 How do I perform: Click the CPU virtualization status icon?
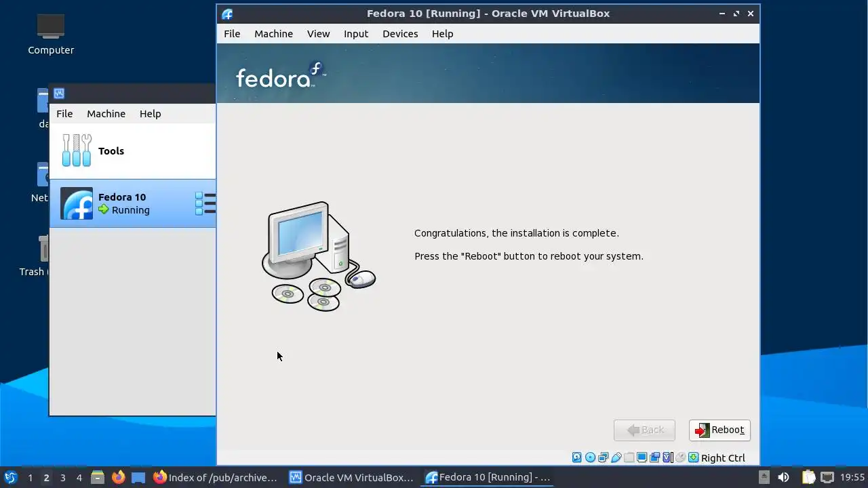coord(667,457)
